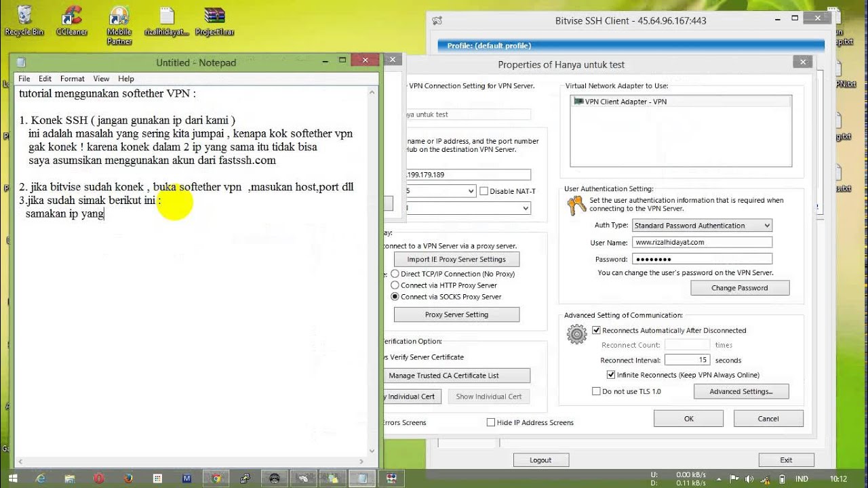Open the Auth Type dropdown
The width and height of the screenshot is (868, 488).
point(702,226)
